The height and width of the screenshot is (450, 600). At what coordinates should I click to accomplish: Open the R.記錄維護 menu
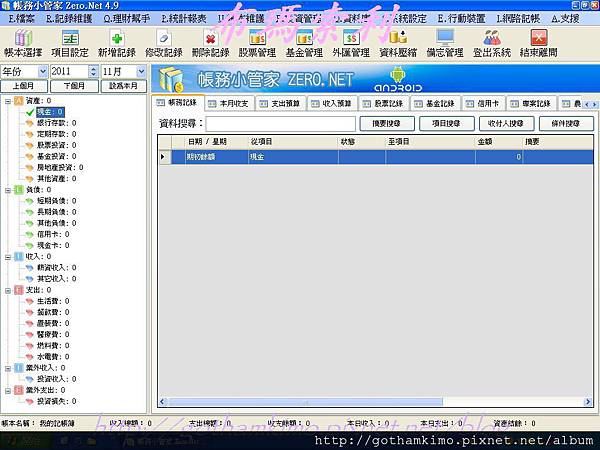(69, 18)
